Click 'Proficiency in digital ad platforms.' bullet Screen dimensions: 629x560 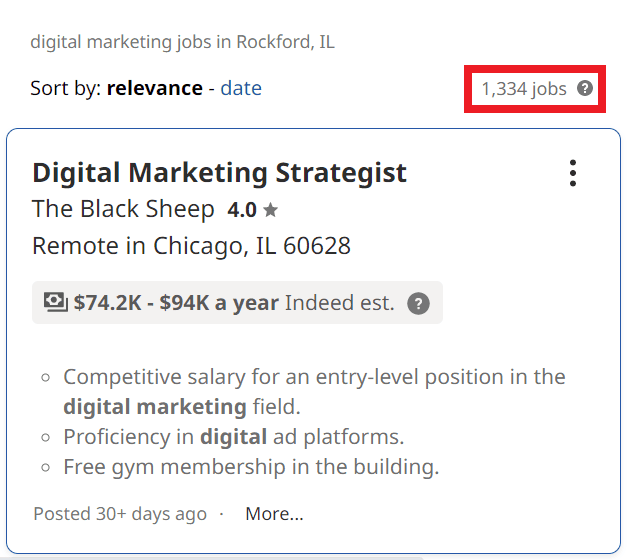pos(234,437)
